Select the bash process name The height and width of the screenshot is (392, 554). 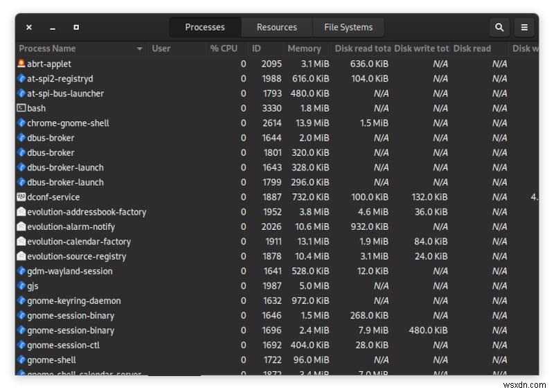[x=37, y=108]
